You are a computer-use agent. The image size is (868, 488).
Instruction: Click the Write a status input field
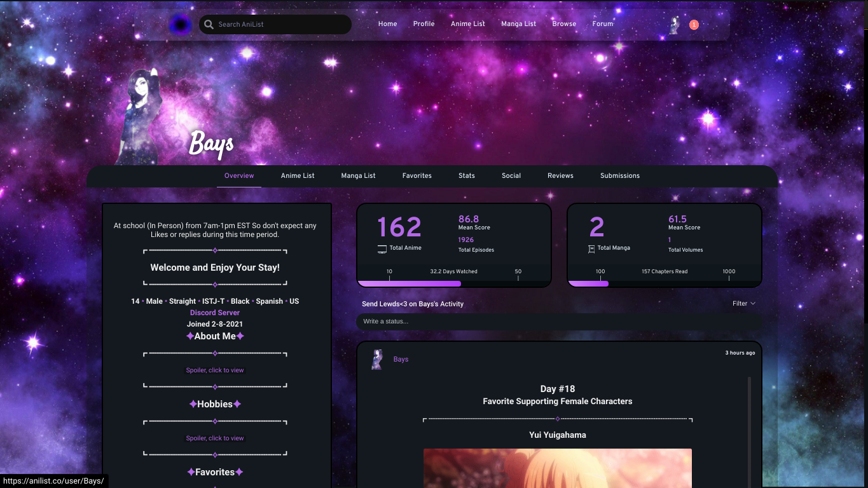tap(558, 322)
